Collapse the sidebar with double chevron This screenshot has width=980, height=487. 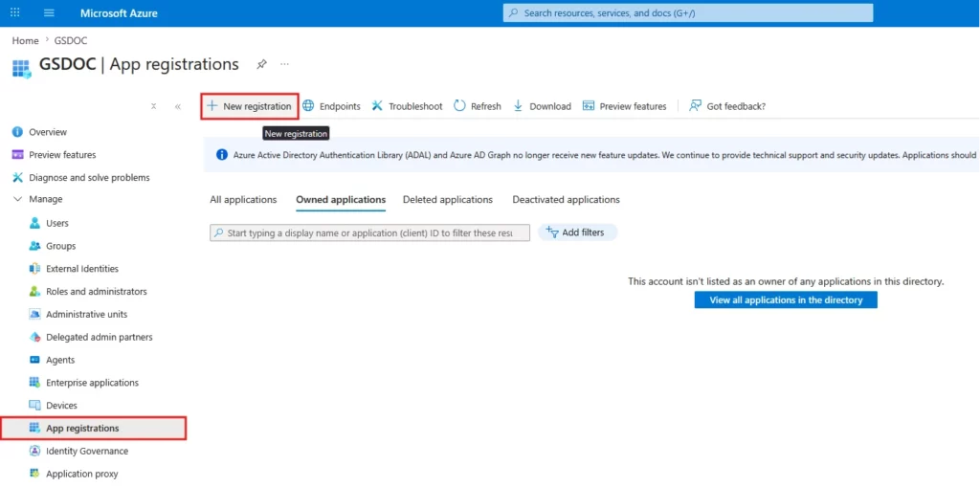(177, 106)
